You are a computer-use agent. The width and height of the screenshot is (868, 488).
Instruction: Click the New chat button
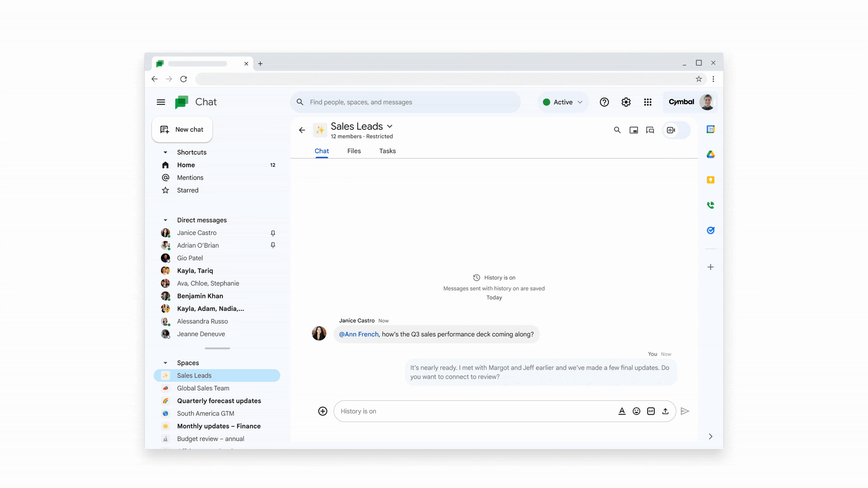tap(182, 129)
